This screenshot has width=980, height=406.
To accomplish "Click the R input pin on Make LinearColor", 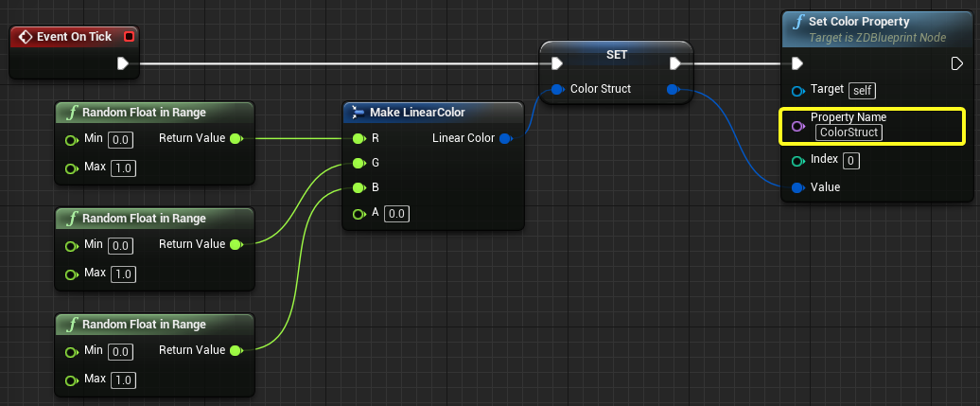I will (358, 138).
